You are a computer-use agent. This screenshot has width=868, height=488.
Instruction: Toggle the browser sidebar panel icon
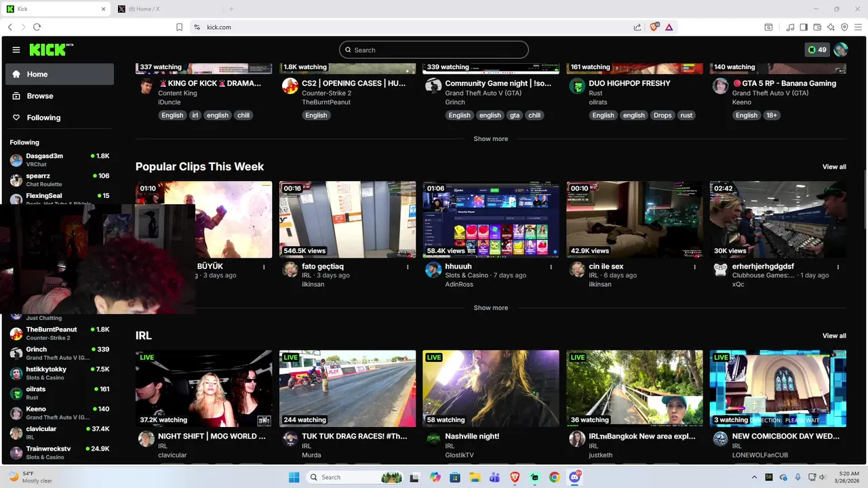(804, 27)
